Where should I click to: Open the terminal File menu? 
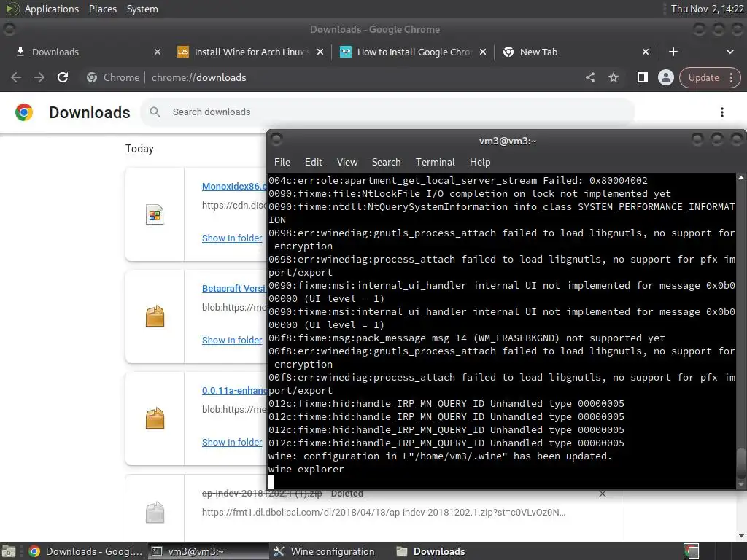click(x=282, y=162)
